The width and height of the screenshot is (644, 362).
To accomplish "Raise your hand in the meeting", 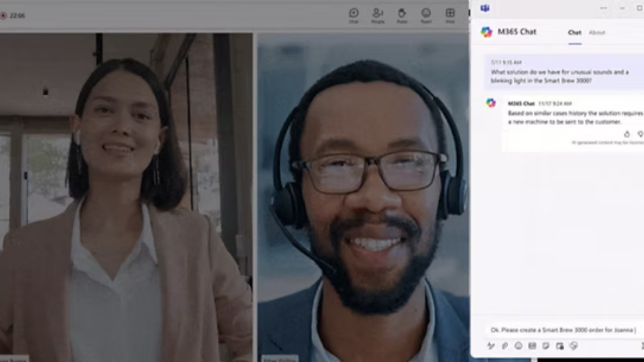I will [x=402, y=16].
